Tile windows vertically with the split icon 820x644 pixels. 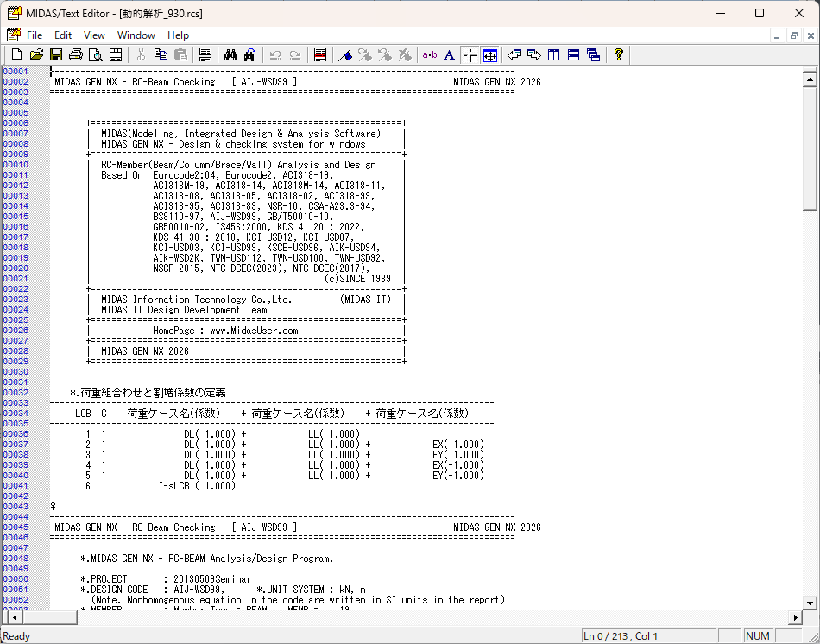(x=554, y=55)
